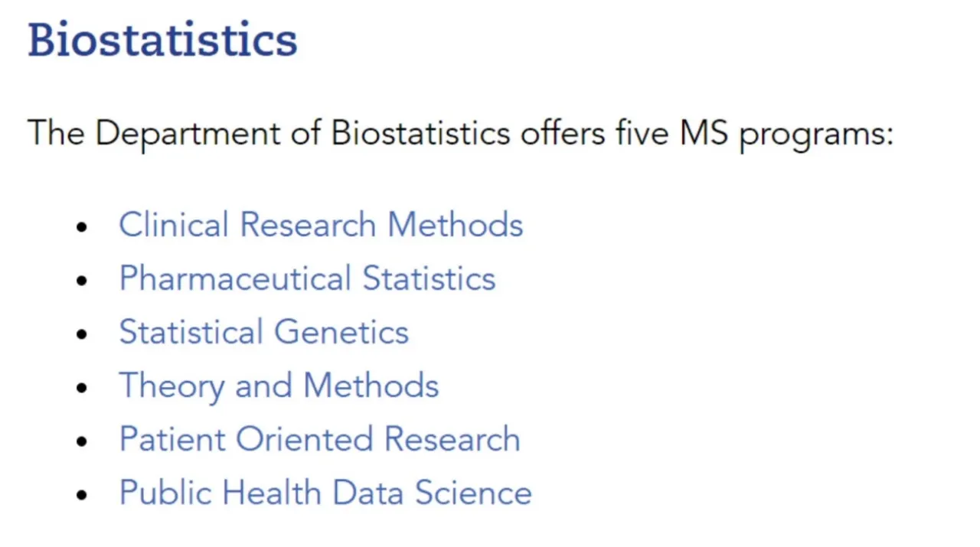This screenshot has height=547, width=980.
Task: Click the MS abbreviation in the intro sentence
Action: (x=704, y=133)
